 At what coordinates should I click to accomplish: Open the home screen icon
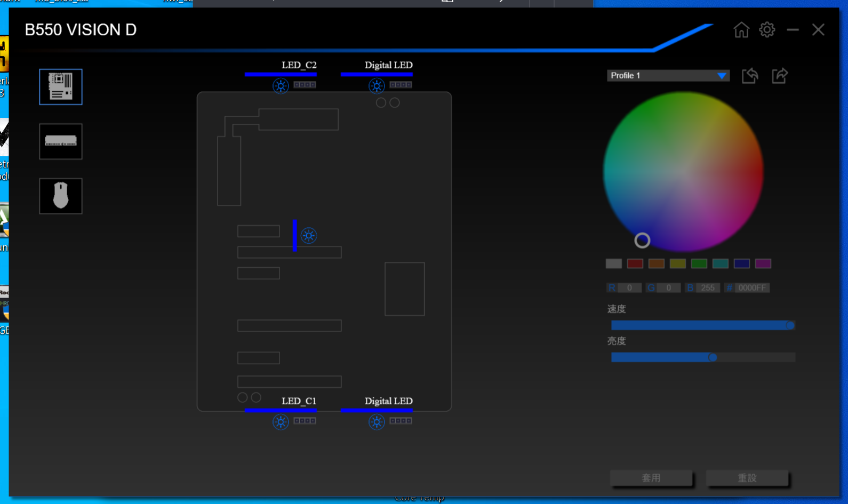741,30
